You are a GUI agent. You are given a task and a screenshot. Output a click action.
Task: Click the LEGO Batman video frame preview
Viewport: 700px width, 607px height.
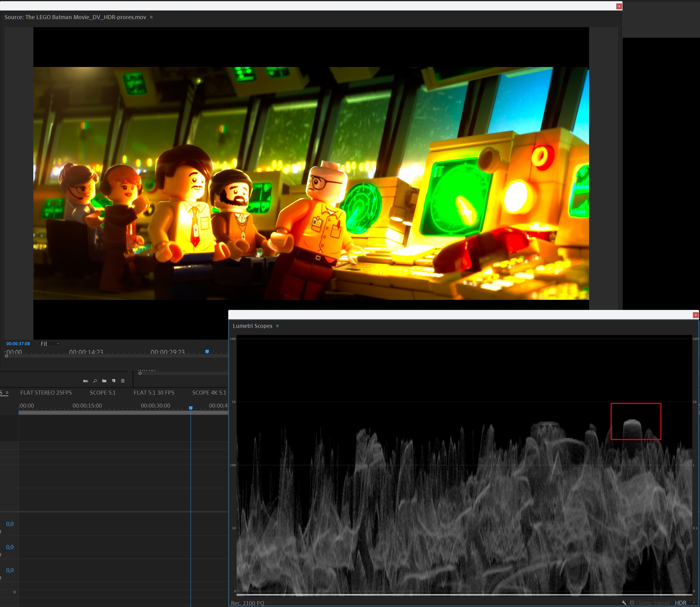pyautogui.click(x=311, y=183)
